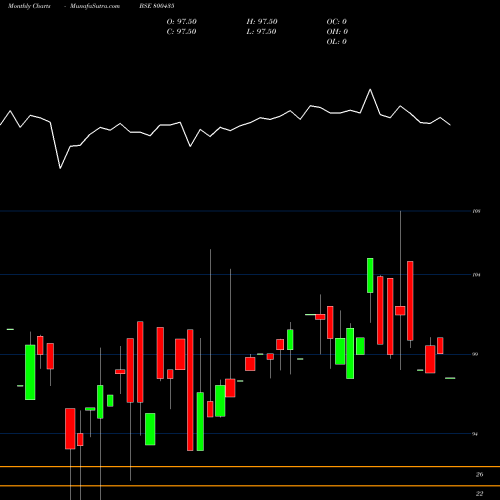The image size is (500, 500).
Task: Select the BSE stock code label
Action: point(157,6)
